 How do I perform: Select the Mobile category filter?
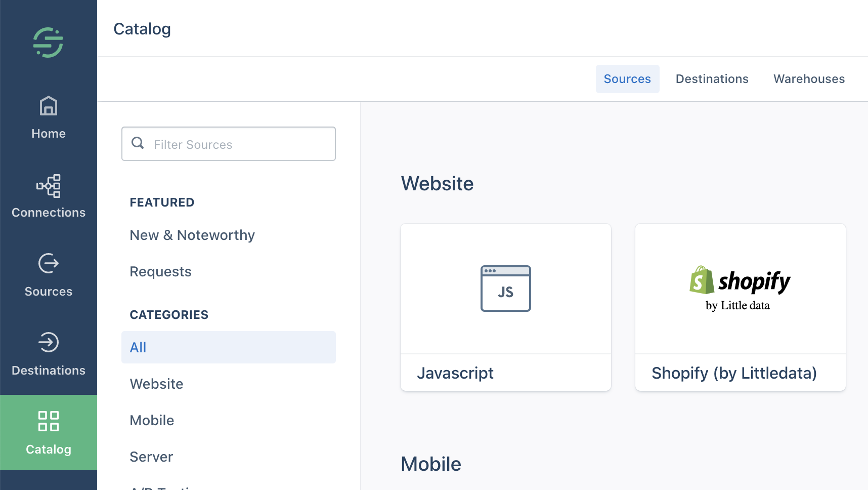pyautogui.click(x=152, y=421)
